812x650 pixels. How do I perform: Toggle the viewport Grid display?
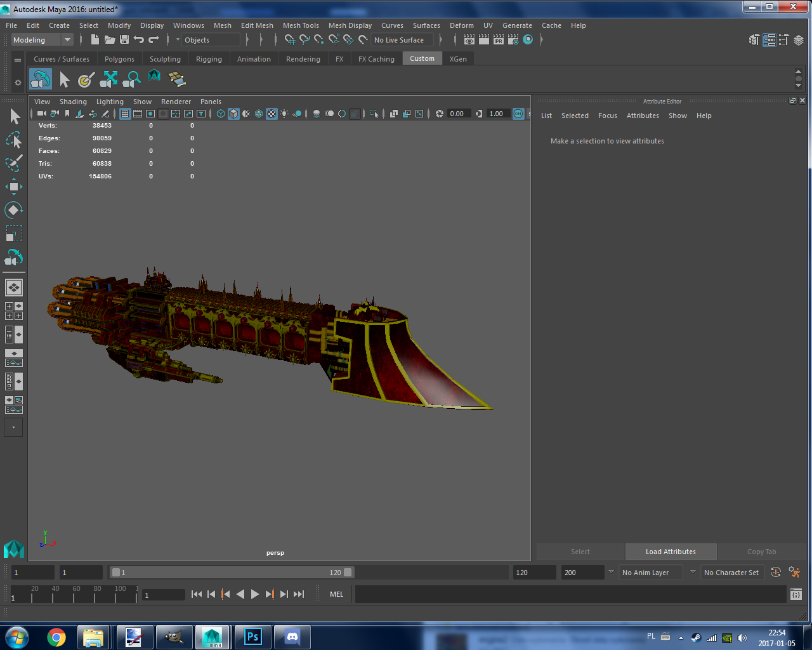point(124,114)
